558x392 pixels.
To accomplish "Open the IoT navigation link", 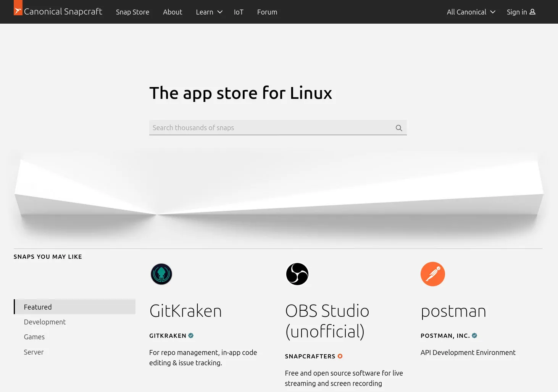I will point(239,12).
